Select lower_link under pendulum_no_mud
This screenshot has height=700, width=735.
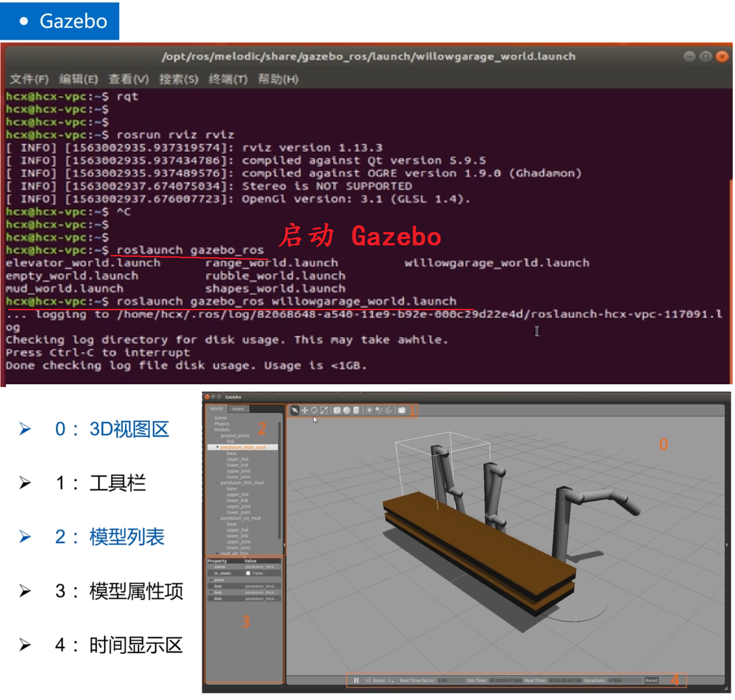coord(238,536)
